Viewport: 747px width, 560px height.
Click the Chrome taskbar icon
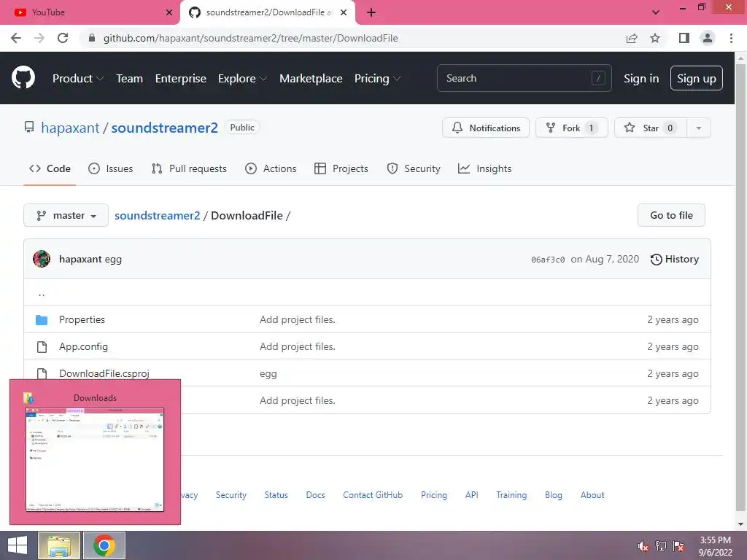click(x=104, y=545)
